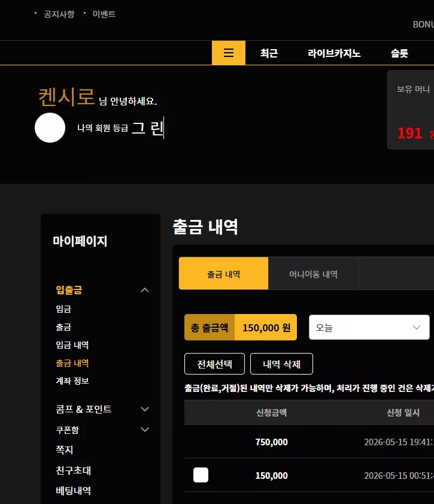Open the 라이브카지노 menu
434x504 pixels.
pyautogui.click(x=334, y=53)
